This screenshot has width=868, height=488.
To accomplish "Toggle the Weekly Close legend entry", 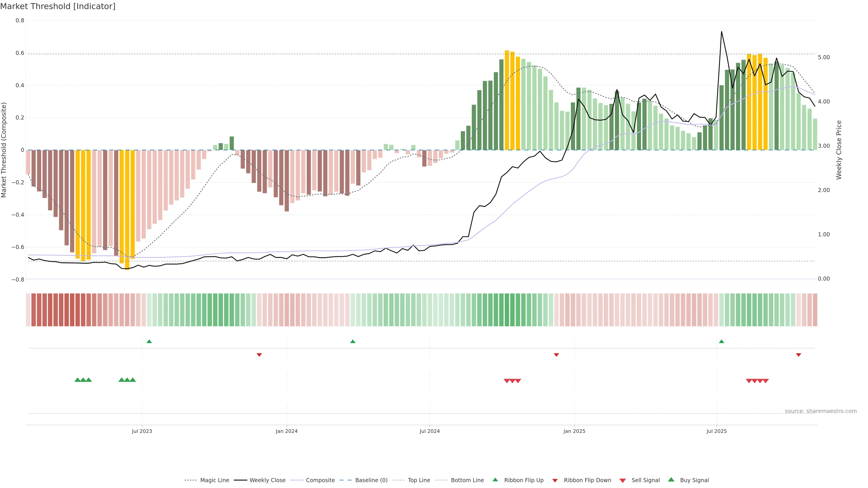I will pyautogui.click(x=267, y=480).
